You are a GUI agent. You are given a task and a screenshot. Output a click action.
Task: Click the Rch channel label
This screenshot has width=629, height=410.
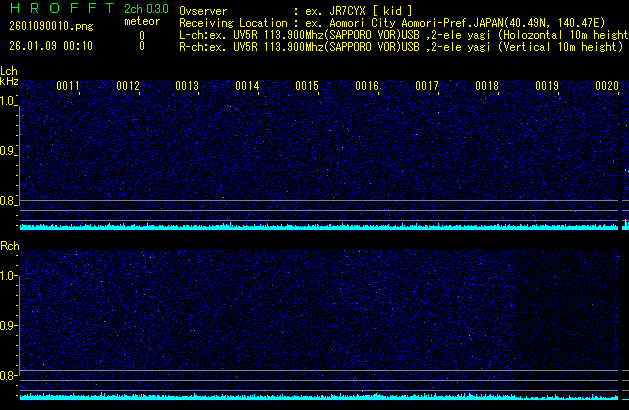click(x=9, y=245)
